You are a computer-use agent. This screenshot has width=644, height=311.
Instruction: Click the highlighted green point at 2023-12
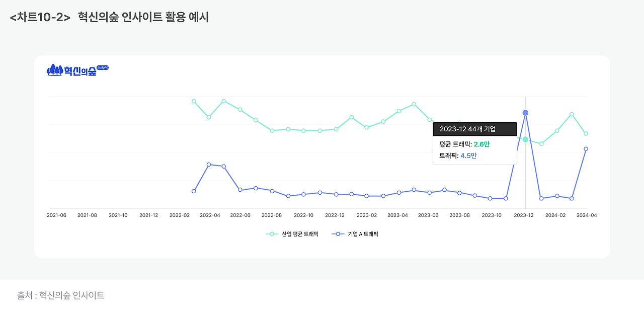click(x=525, y=139)
